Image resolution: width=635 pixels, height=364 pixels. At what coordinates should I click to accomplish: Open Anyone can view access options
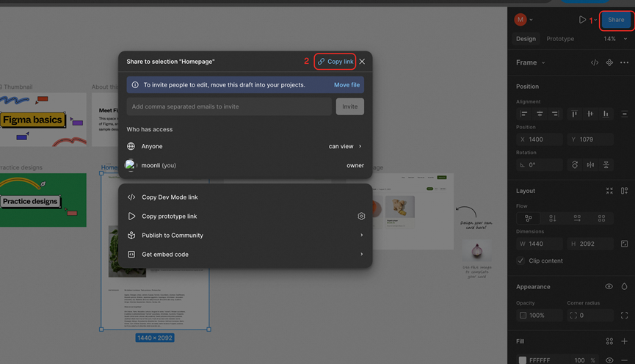click(x=345, y=146)
